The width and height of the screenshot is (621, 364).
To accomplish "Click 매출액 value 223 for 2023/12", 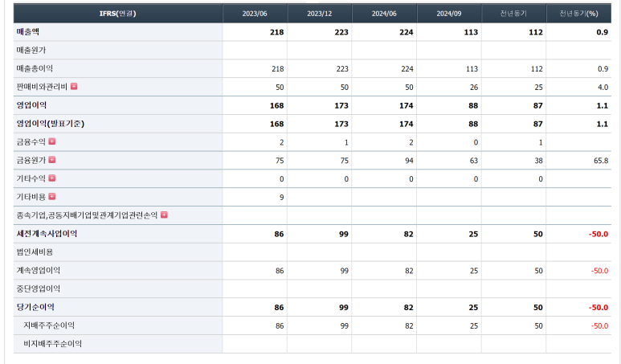I will pyautogui.click(x=341, y=32).
